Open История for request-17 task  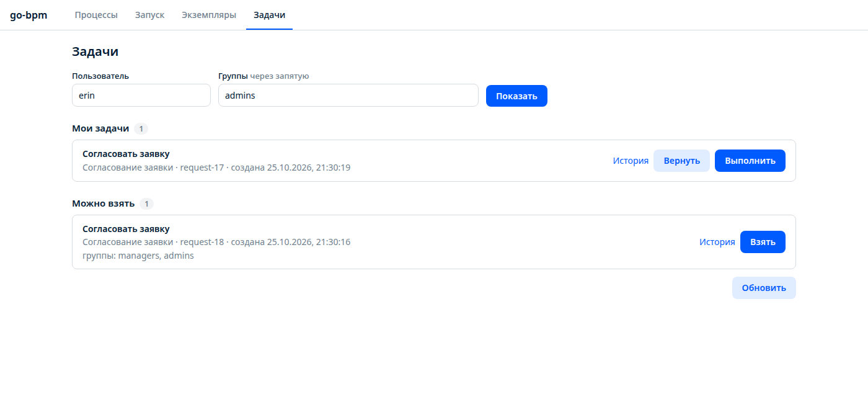(631, 161)
